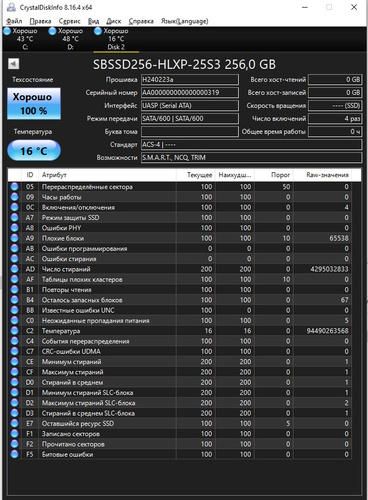368x500 pixels.
Task: Click the status orb for Оставшийся ресурс SSD
Action: [x=14, y=423]
